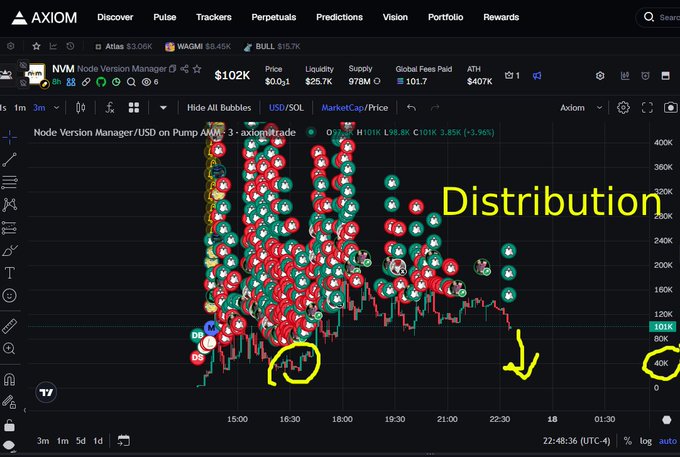Lock all drawing tools
Viewport: 680px width, 457px height.
[10, 425]
